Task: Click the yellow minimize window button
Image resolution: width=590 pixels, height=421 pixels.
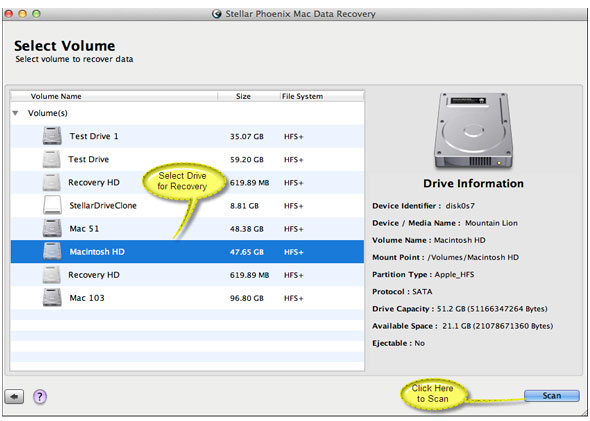Action: pyautogui.click(x=23, y=14)
